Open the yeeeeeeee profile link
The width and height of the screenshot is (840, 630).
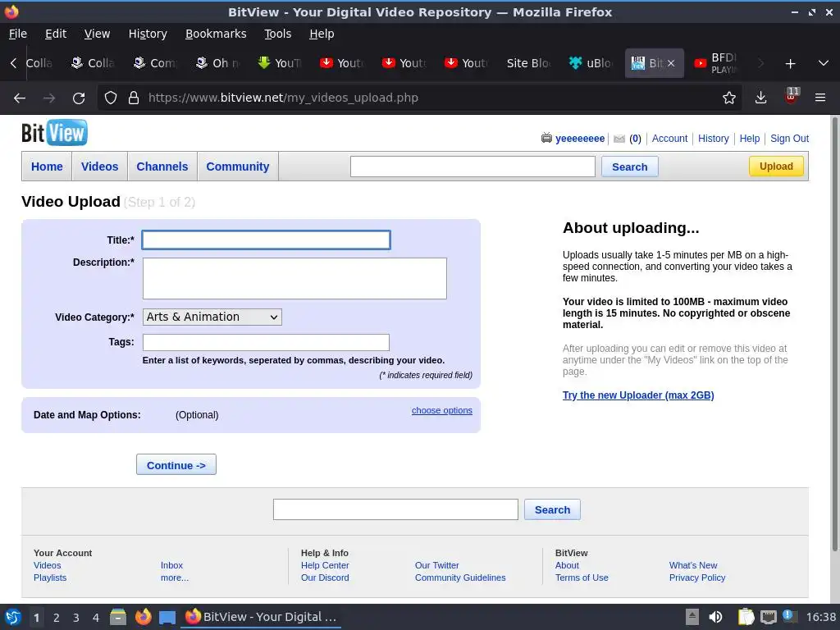(x=580, y=139)
